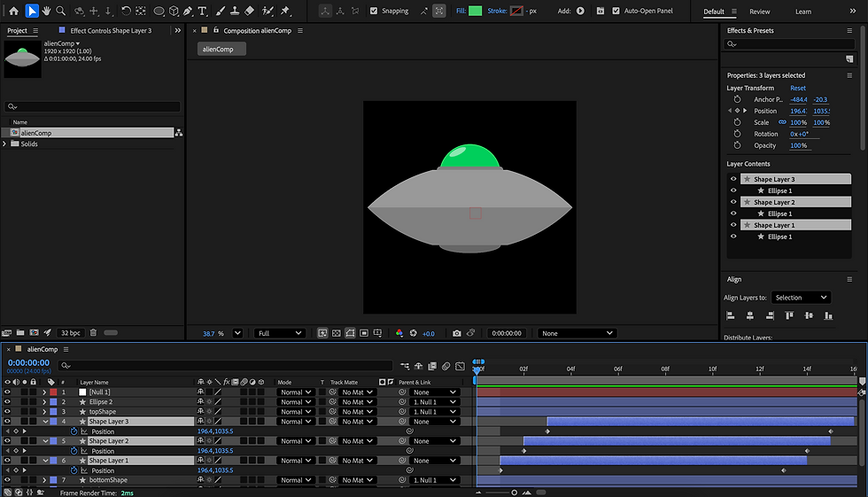
Task: Click the Effects & Presets search field
Action: pyautogui.click(x=790, y=44)
